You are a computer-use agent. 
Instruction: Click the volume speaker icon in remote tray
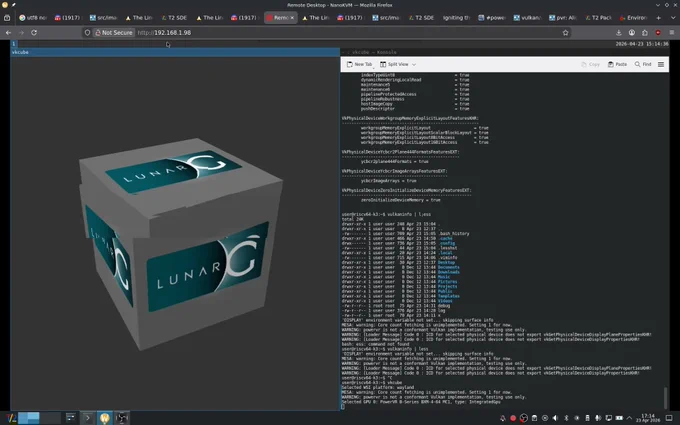[x=556, y=418]
